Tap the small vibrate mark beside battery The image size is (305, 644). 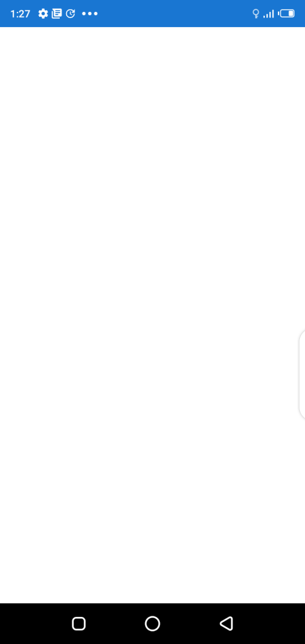point(279,14)
